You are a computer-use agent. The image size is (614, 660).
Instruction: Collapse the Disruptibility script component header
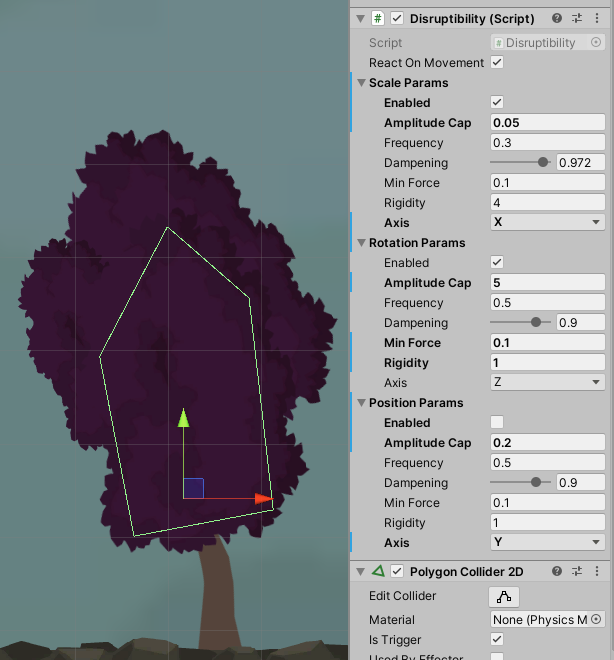(x=359, y=18)
